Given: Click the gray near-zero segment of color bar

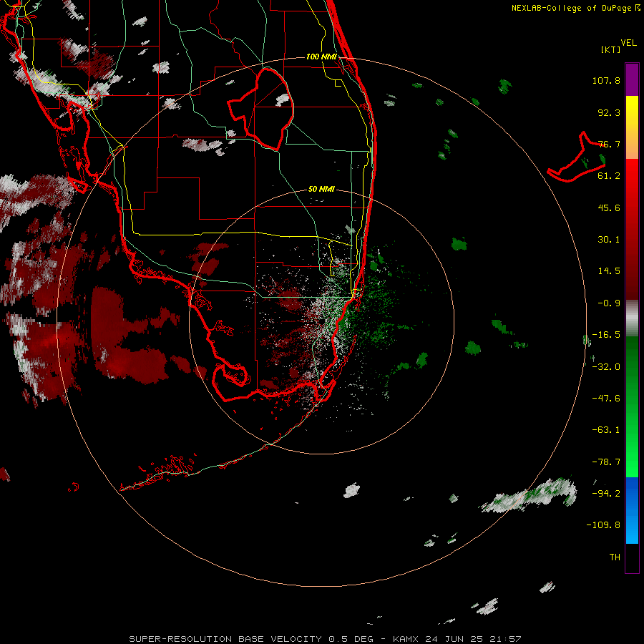Looking at the screenshot, I should 632,318.
